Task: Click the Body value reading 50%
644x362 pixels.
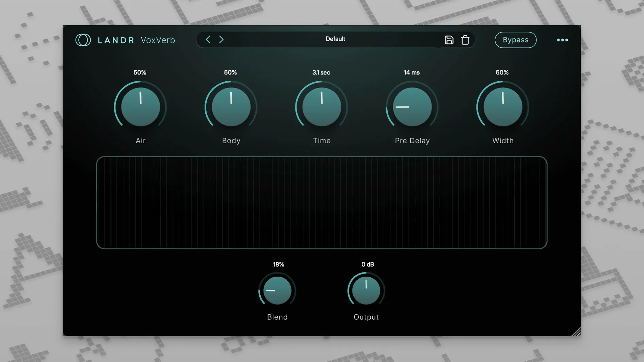Action: point(230,72)
